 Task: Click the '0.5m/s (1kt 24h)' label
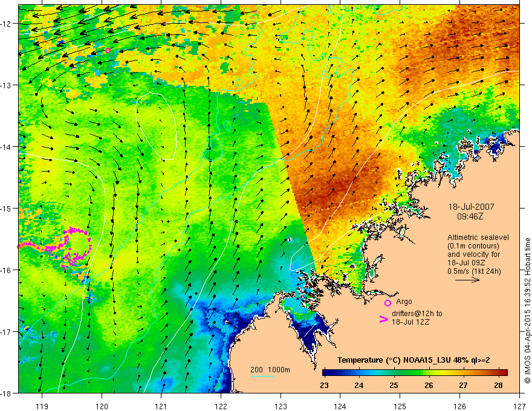tap(474, 271)
